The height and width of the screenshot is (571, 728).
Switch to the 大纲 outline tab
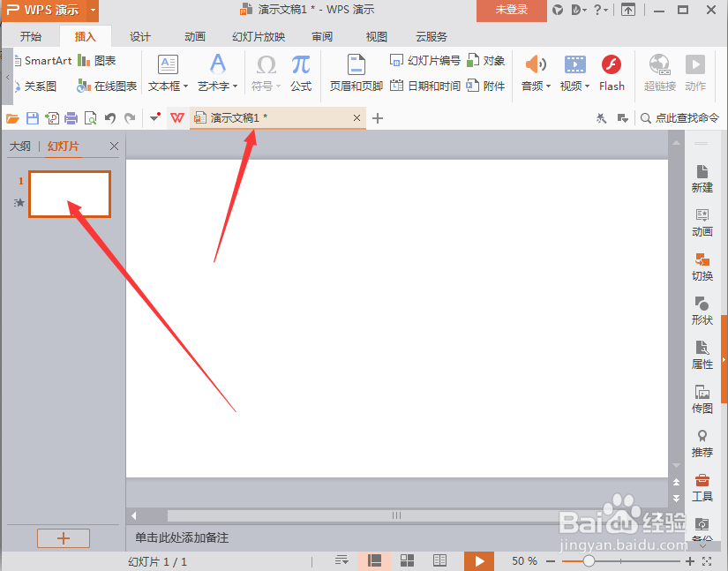pos(20,147)
